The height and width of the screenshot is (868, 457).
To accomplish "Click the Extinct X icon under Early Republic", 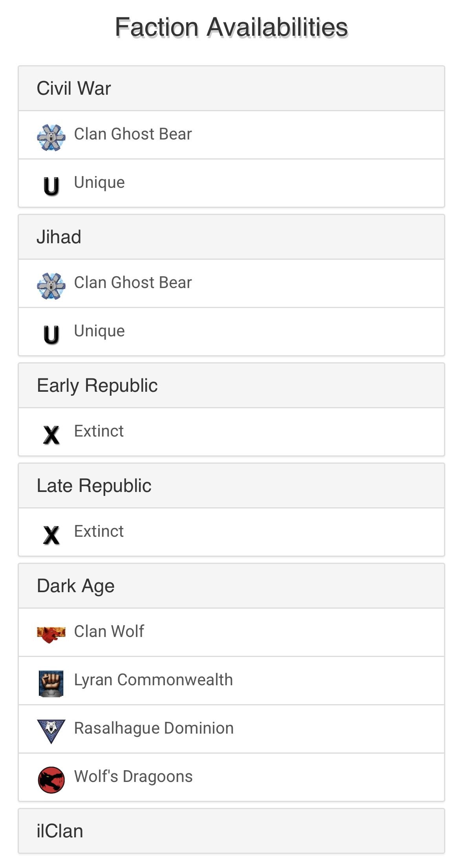I will (51, 435).
